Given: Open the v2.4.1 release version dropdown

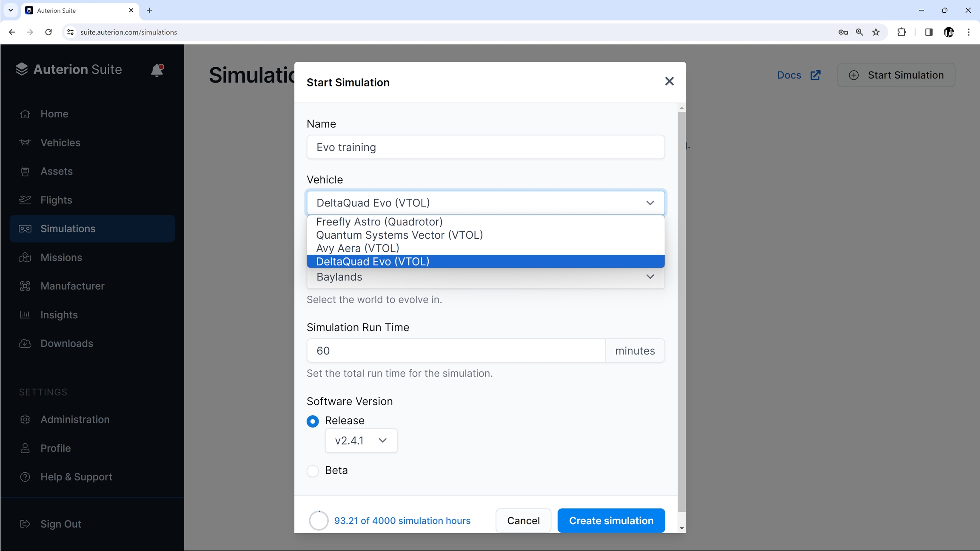Looking at the screenshot, I should point(361,440).
